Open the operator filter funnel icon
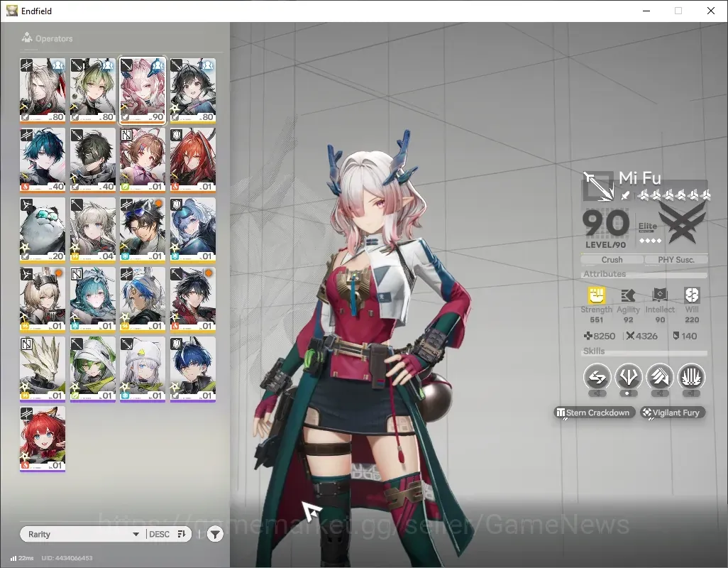This screenshot has height=568, width=728. pos(215,535)
